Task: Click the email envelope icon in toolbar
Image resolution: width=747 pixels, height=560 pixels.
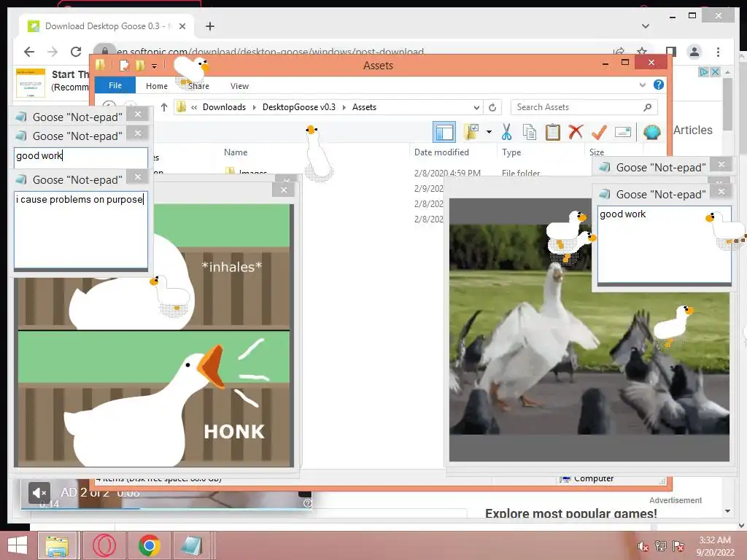Action: coord(623,132)
